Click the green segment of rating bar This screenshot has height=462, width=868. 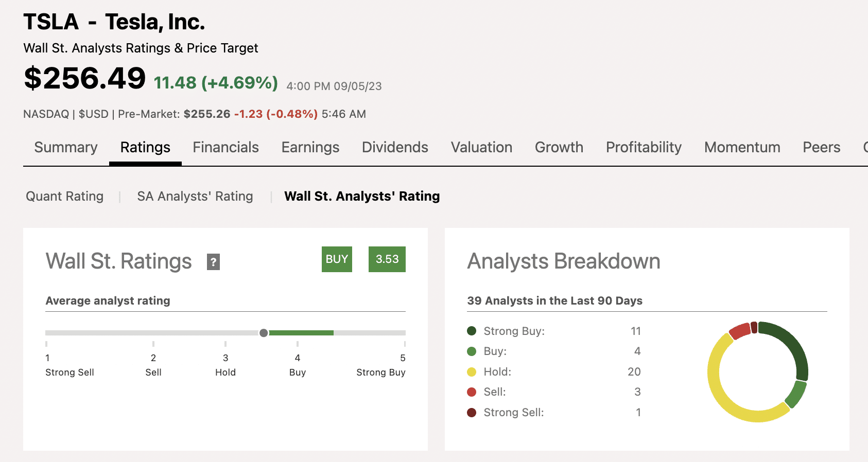[x=301, y=333]
